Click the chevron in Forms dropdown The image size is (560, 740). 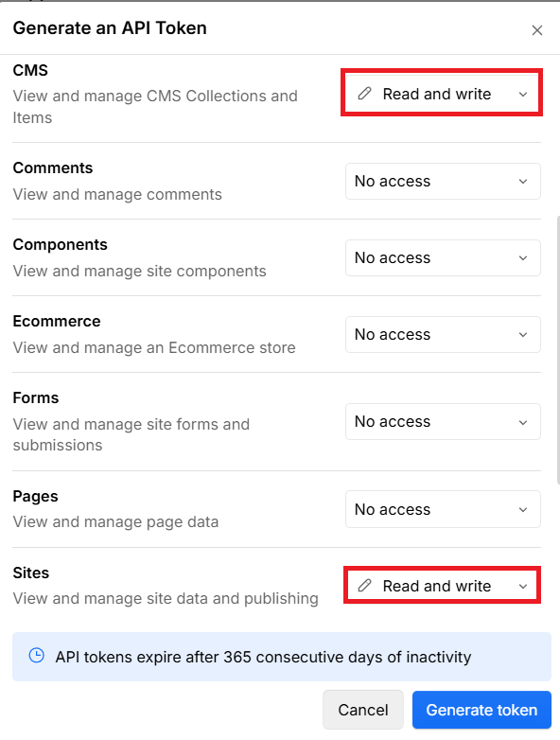pyautogui.click(x=523, y=422)
